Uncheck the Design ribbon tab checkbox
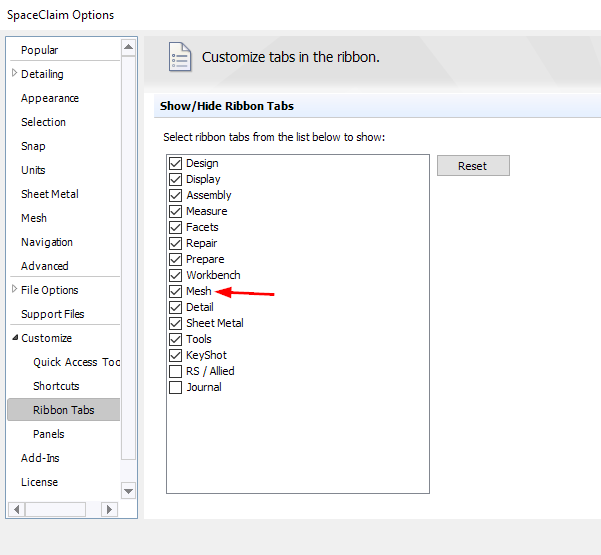601x555 pixels. click(x=176, y=163)
